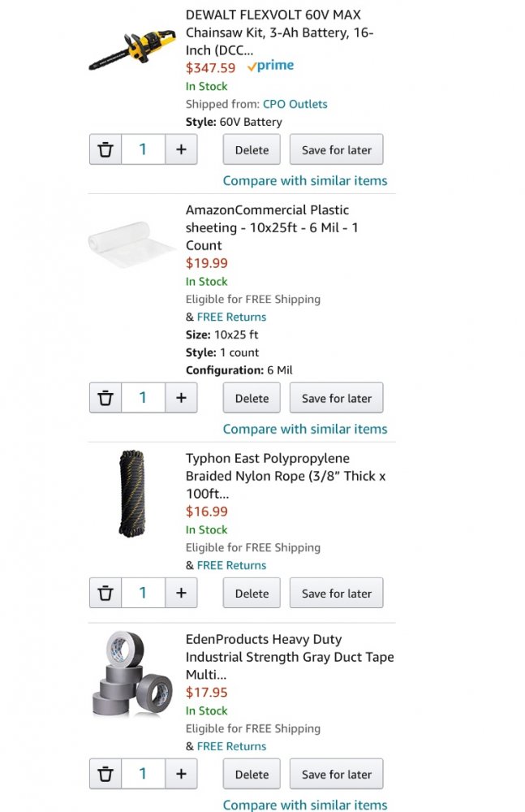The image size is (525, 812).
Task: Click trash icon for DEWALT chainsaw
Action: (x=105, y=149)
